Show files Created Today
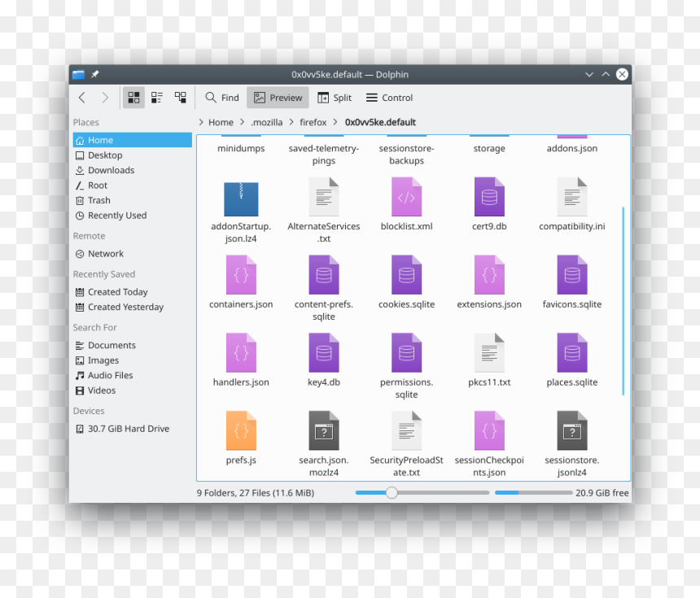Image resolution: width=700 pixels, height=598 pixels. (132, 292)
